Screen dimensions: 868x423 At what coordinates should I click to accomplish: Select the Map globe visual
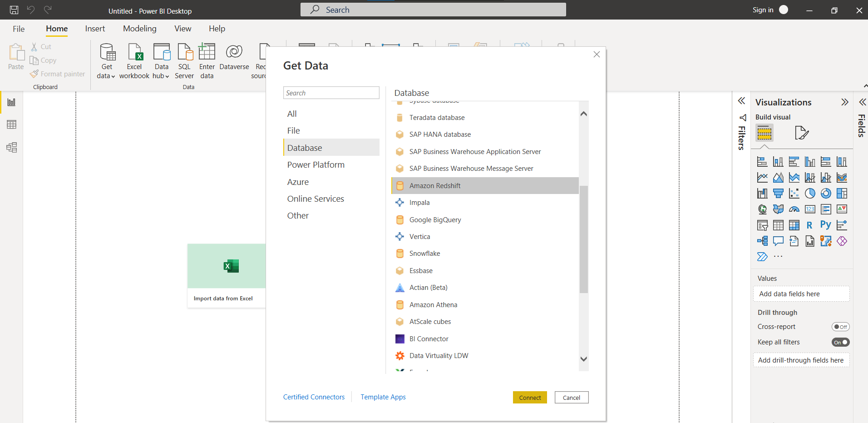point(762,209)
